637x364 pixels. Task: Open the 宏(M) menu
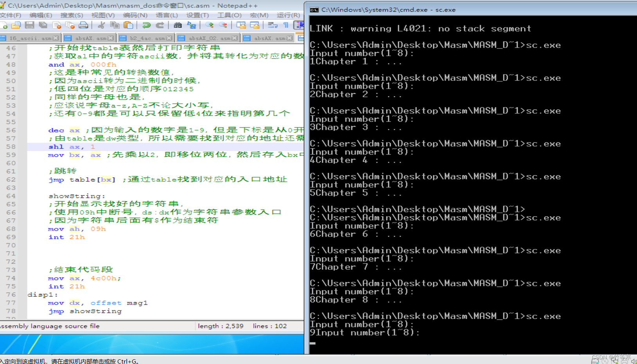pyautogui.click(x=259, y=15)
